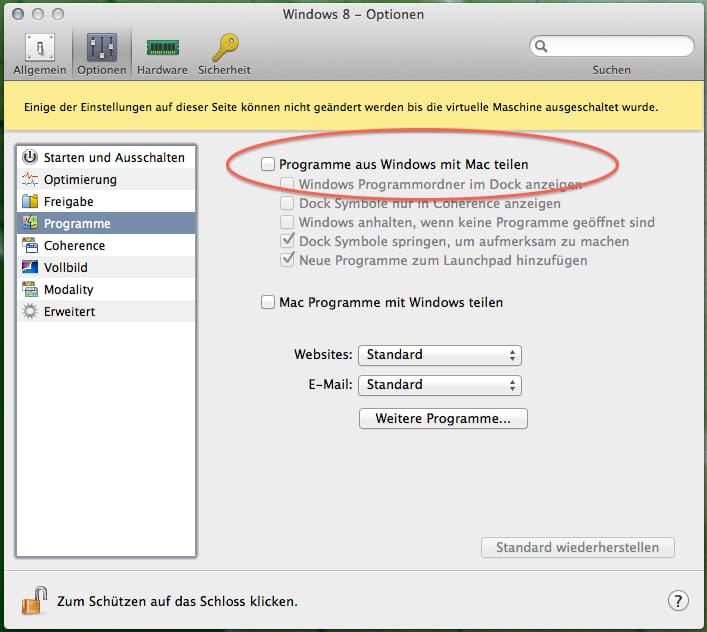Image resolution: width=707 pixels, height=632 pixels.
Task: Select Erweitert in the sidebar list
Action: click(69, 312)
